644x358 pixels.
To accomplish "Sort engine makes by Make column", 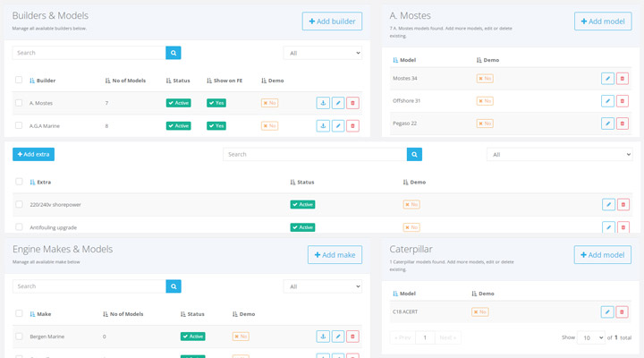I will 40,314.
